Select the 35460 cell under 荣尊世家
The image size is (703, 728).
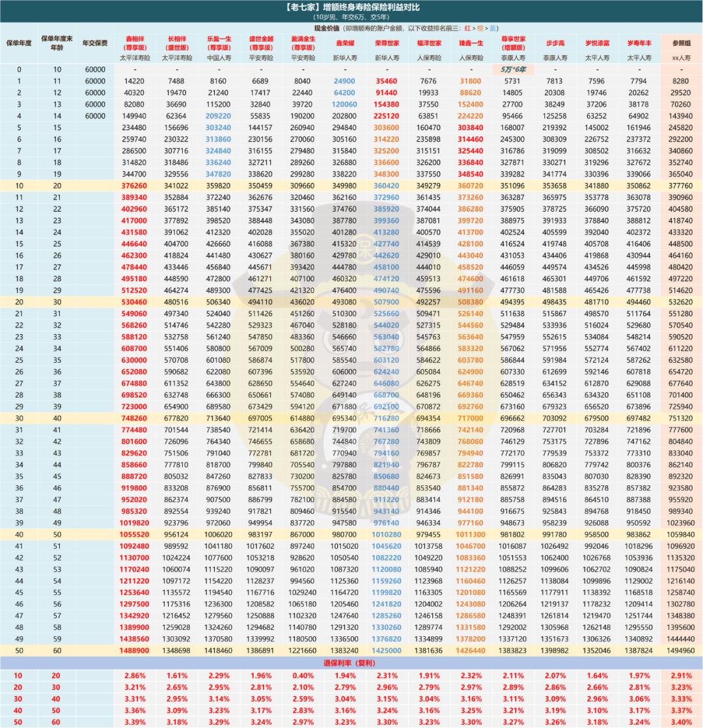coord(387,81)
